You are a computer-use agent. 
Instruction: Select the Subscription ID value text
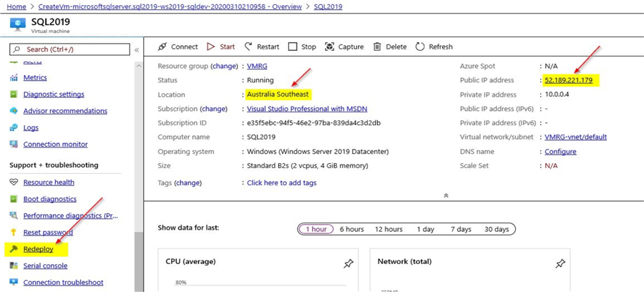coord(314,123)
